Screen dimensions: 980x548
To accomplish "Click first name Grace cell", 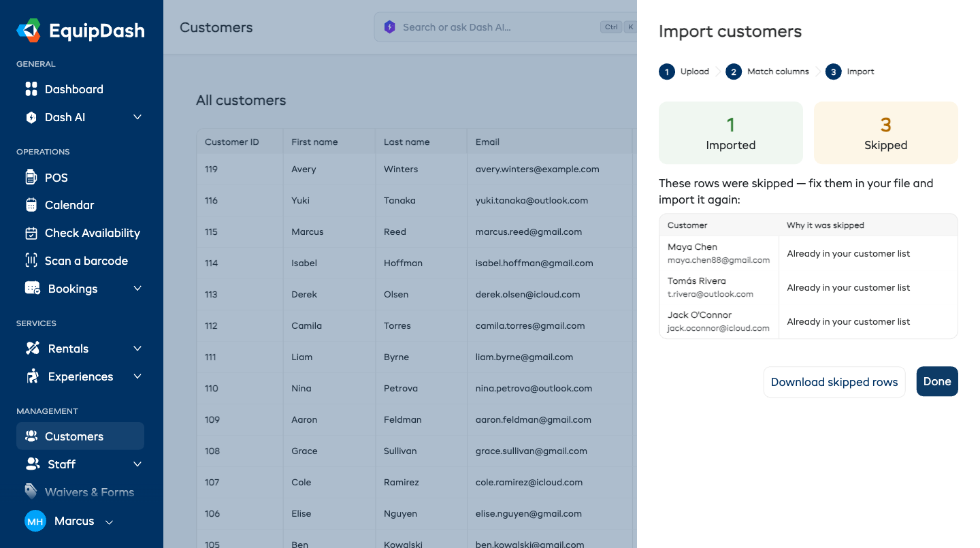I will click(329, 451).
